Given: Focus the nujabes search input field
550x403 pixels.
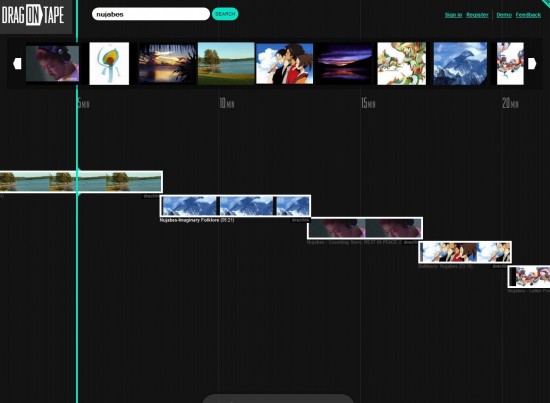Looking at the screenshot, I should (151, 14).
